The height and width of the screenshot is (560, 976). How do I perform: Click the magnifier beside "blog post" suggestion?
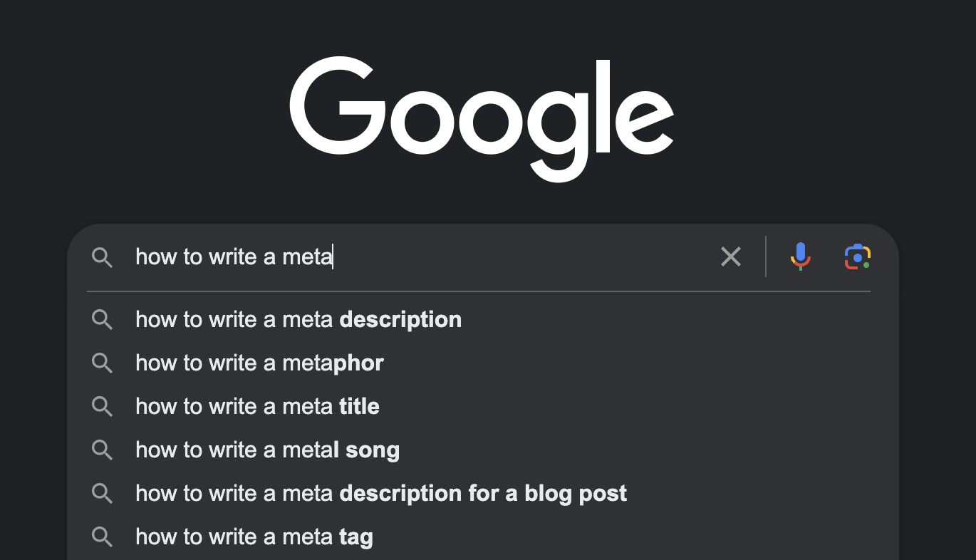point(103,494)
